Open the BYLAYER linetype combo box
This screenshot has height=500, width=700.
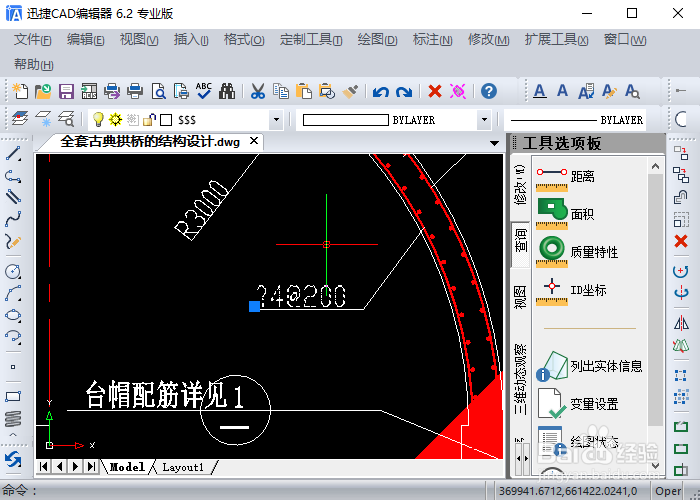(575, 120)
